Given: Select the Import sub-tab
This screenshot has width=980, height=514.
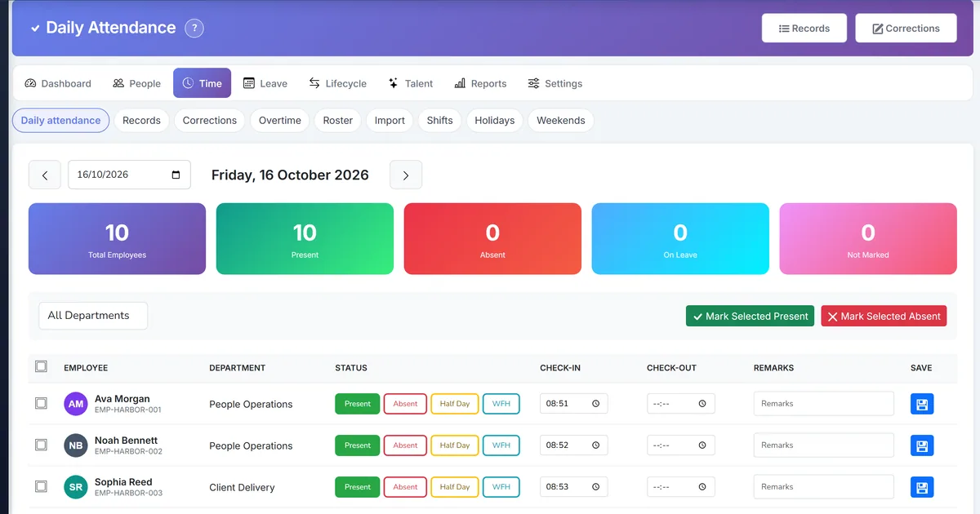Looking at the screenshot, I should (x=390, y=120).
